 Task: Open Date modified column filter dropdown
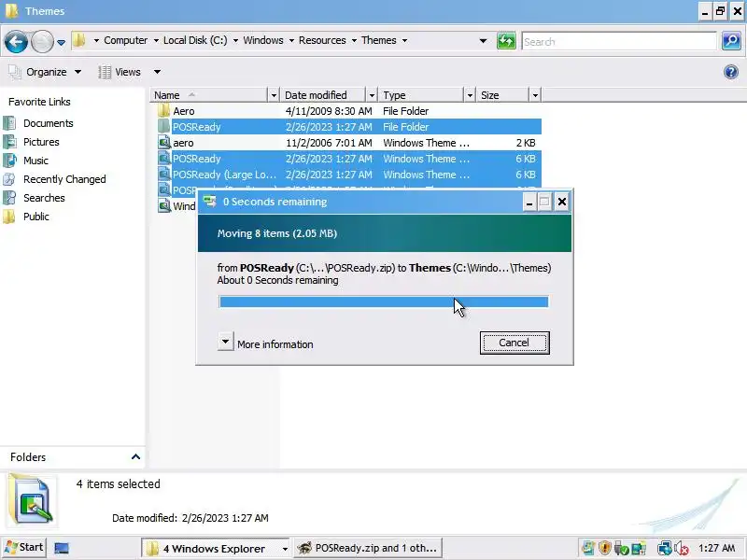372,95
